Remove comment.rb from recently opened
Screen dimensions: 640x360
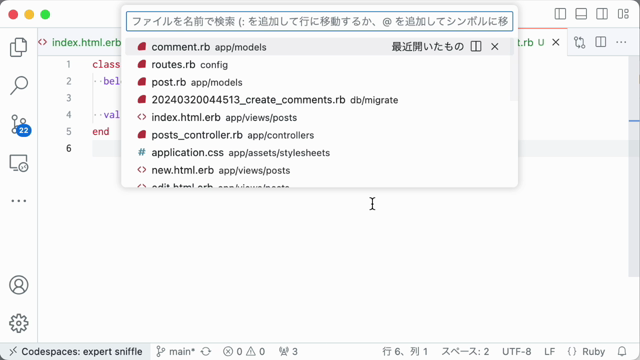click(x=495, y=47)
